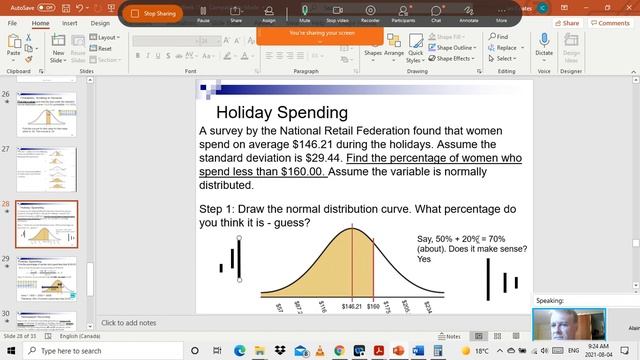Switch to the Design tab
Image resolution: width=640 pixels, height=360 pixels.
pyautogui.click(x=100, y=23)
